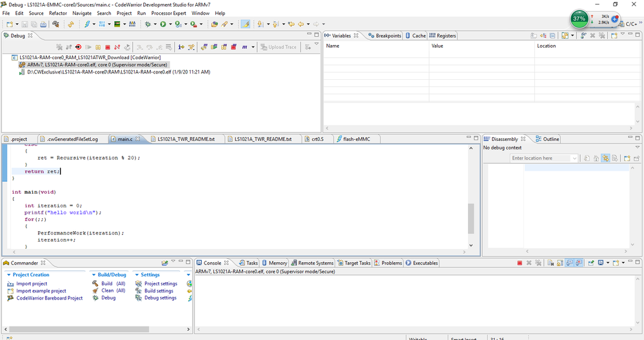The width and height of the screenshot is (644, 340).
Task: Switch to the Target Tasks tab
Action: [x=354, y=263]
